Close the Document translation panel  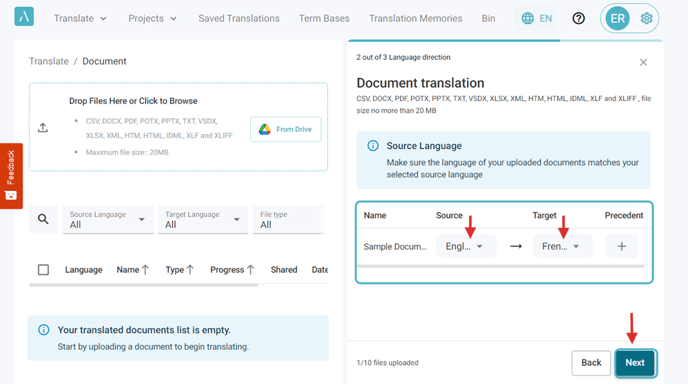[643, 62]
